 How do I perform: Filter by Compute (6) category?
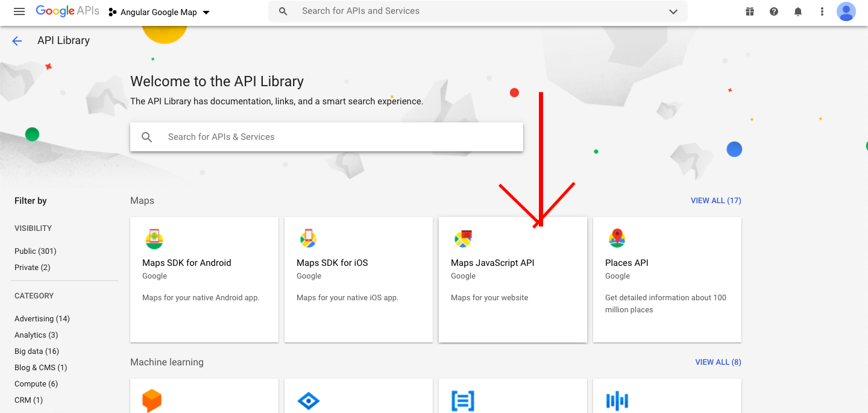tap(36, 384)
